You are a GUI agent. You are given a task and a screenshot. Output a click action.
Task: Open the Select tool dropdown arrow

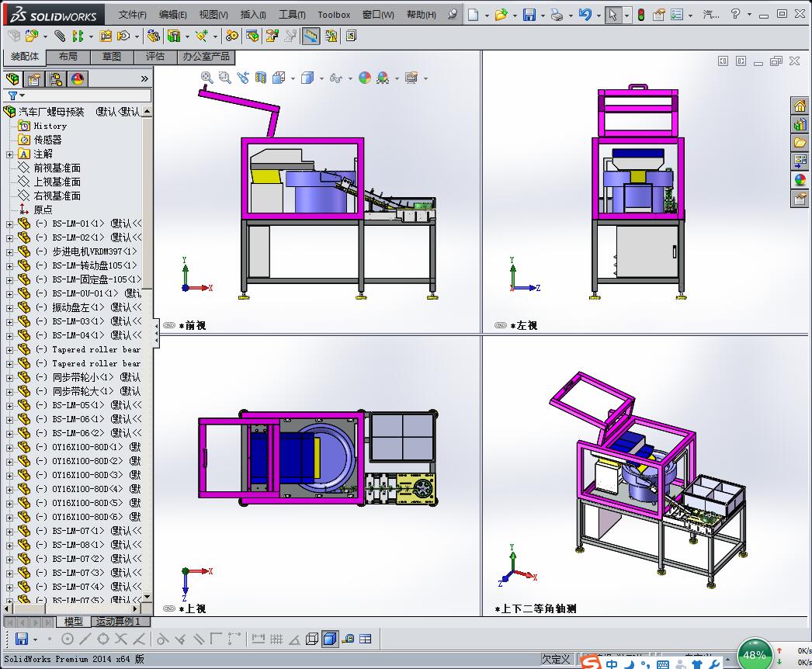[x=626, y=15]
